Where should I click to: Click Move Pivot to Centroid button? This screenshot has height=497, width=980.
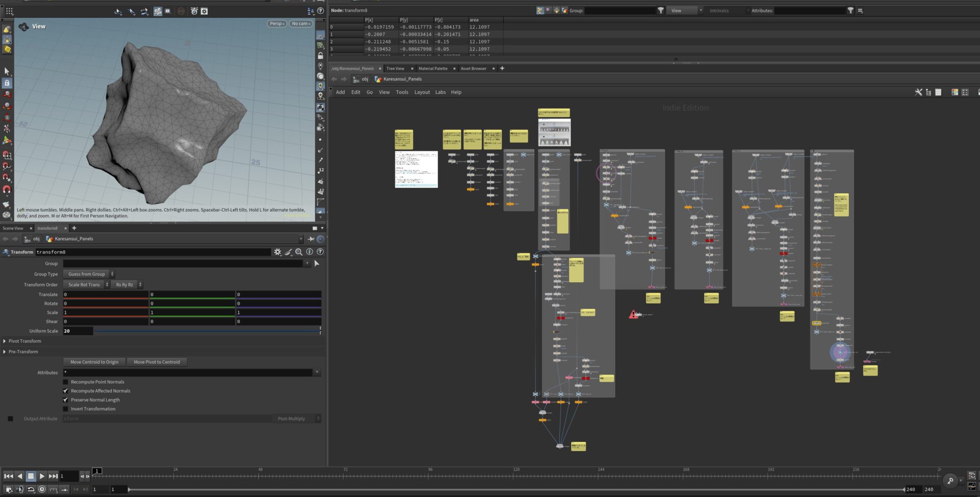[x=157, y=362]
